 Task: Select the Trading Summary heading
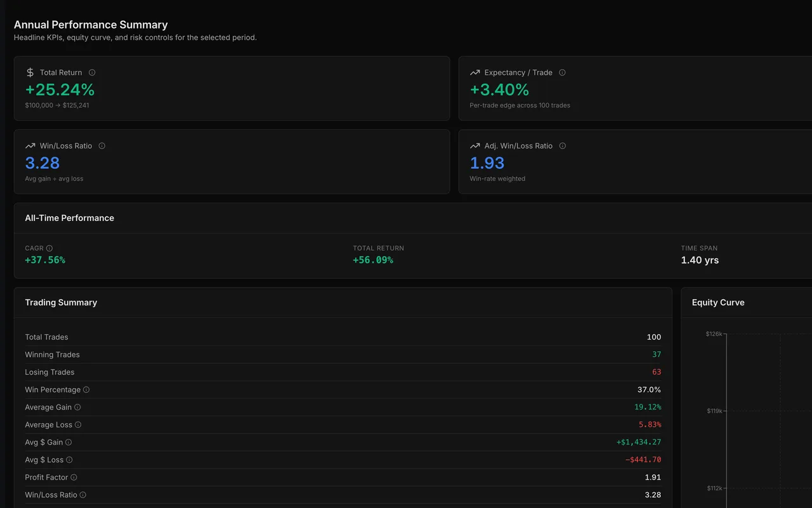pos(61,302)
